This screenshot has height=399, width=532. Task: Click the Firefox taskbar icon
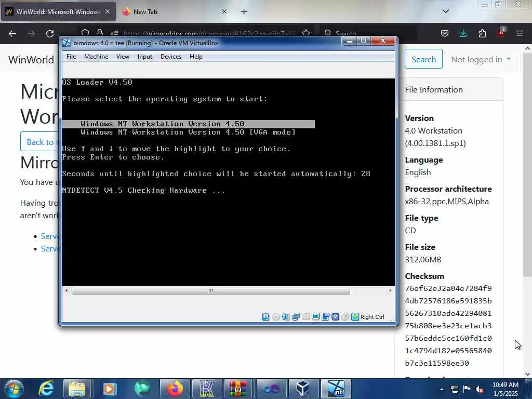[175, 389]
